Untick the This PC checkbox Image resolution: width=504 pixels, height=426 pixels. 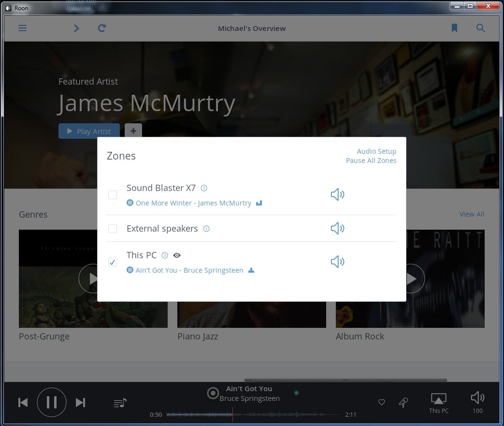click(113, 262)
